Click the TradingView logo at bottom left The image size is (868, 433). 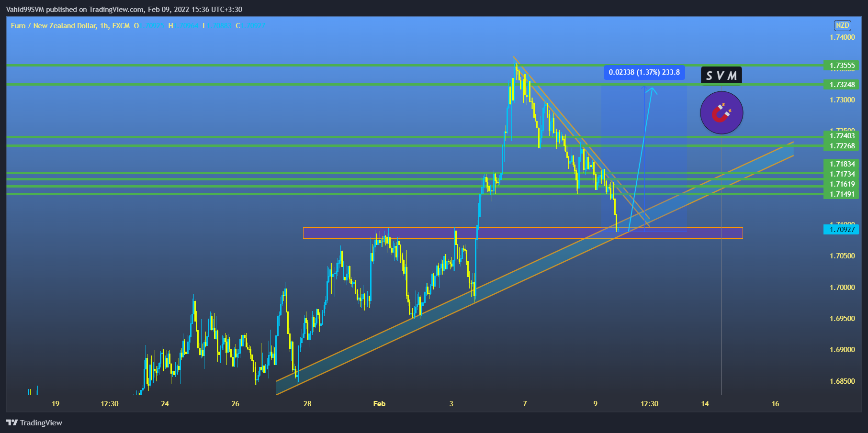[34, 422]
